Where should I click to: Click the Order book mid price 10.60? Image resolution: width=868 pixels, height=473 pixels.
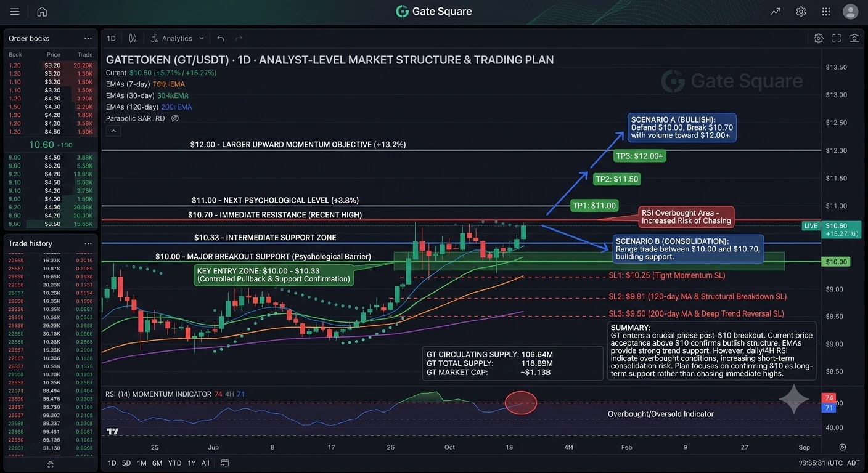pos(41,145)
